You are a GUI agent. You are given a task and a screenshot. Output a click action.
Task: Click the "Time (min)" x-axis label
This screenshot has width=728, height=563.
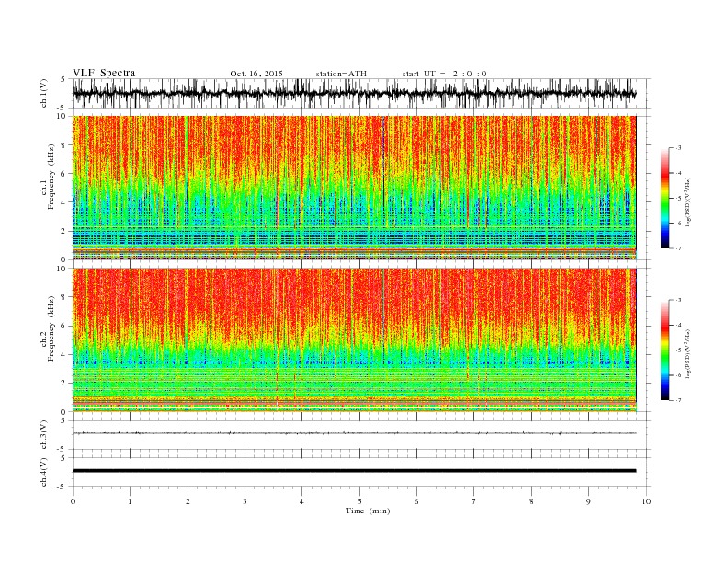pyautogui.click(x=368, y=511)
